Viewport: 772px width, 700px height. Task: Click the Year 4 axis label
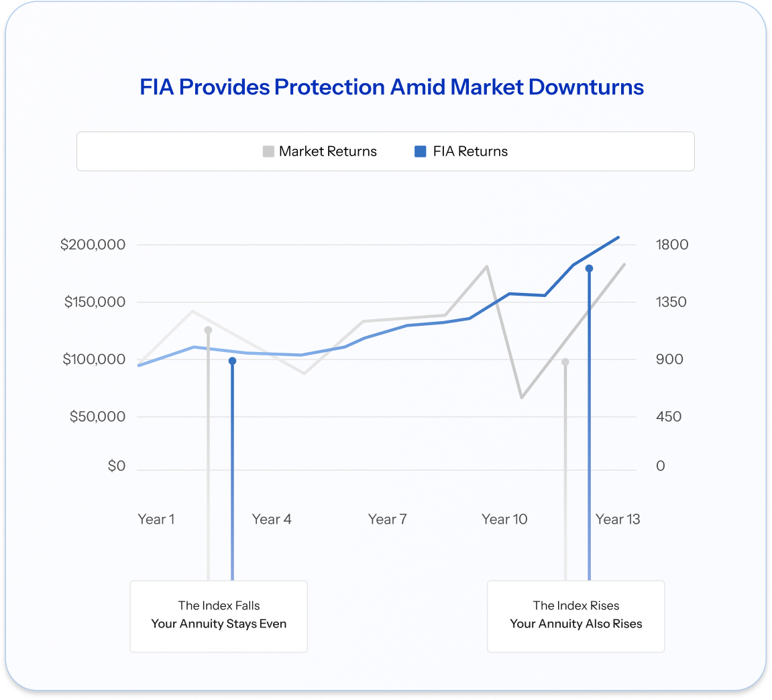click(x=272, y=519)
